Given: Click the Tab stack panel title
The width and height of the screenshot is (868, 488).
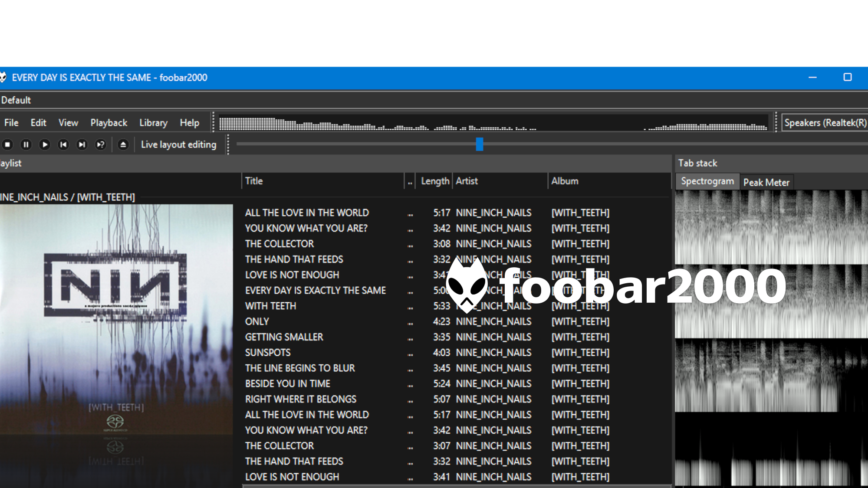Looking at the screenshot, I should pos(697,163).
